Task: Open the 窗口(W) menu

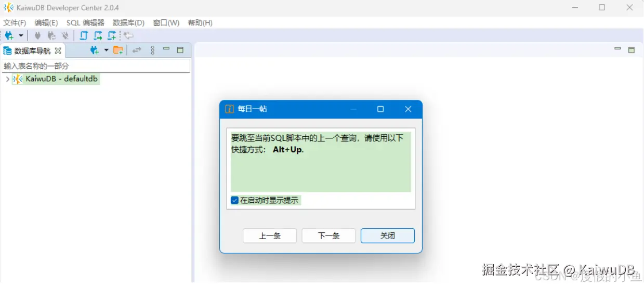Action: click(x=166, y=23)
